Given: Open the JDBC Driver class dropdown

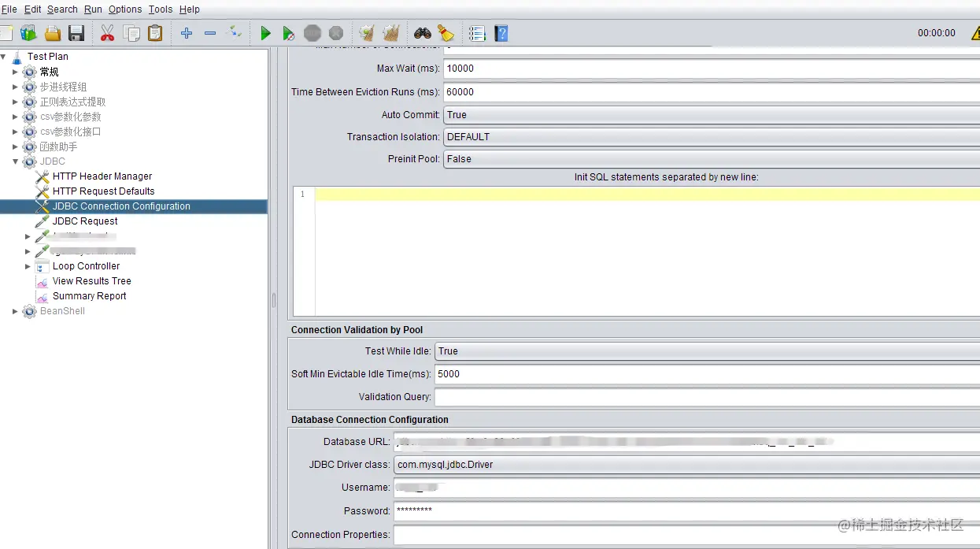Looking at the screenshot, I should click(686, 465).
